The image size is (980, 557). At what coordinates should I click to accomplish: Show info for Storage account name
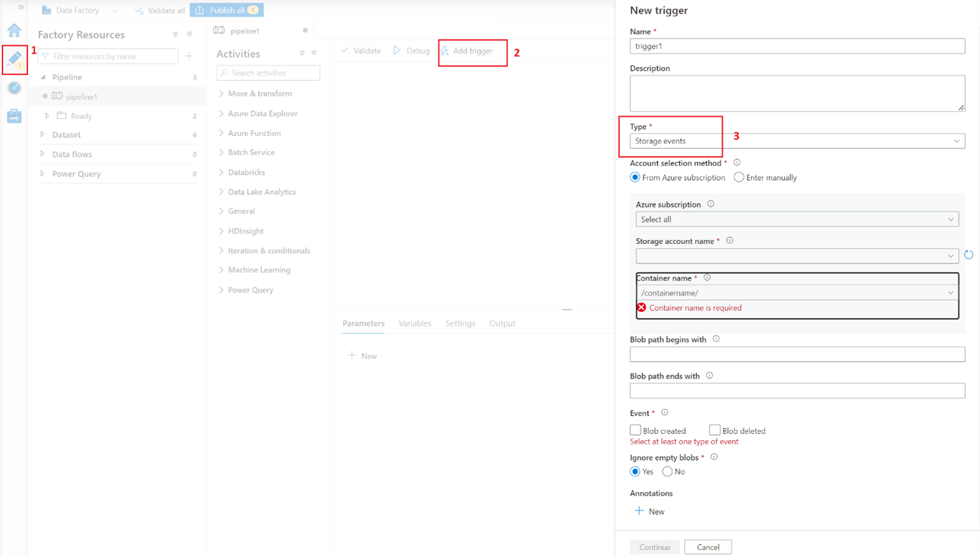(x=730, y=241)
